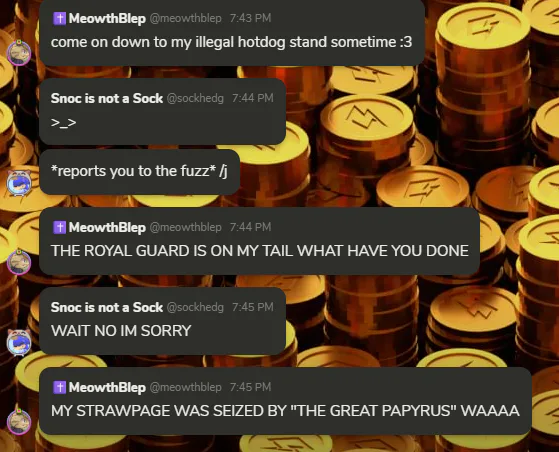
Task: Select the '>_>' message from Snoc
Action: tap(63, 123)
